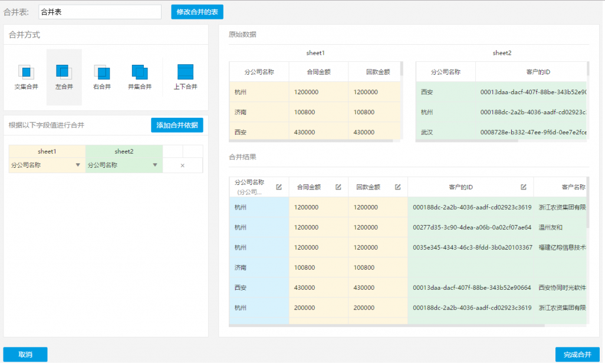The height and width of the screenshot is (364, 605).
Task: Select the 上下合并 merge mode icon
Action: 185,72
